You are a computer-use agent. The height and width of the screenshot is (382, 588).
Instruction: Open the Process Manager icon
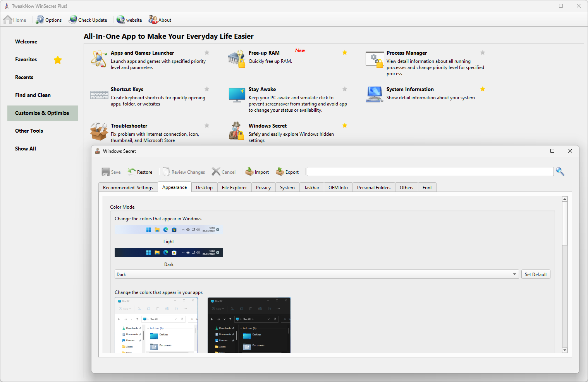tap(374, 59)
